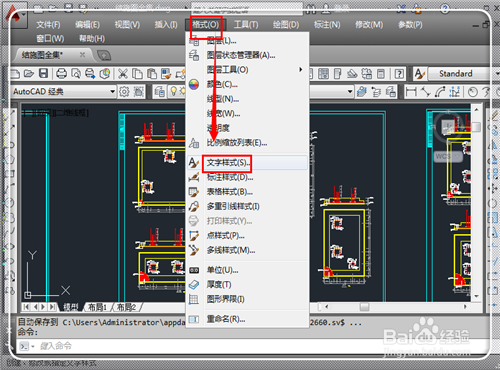Choose 表格样式(B)... menu entry
The height and width of the screenshot is (370, 500).
(x=247, y=192)
